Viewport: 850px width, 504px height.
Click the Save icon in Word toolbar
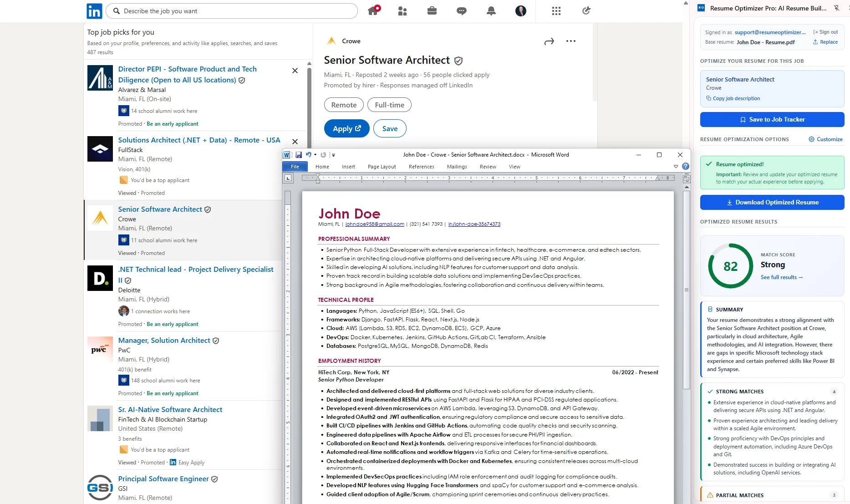(x=299, y=155)
